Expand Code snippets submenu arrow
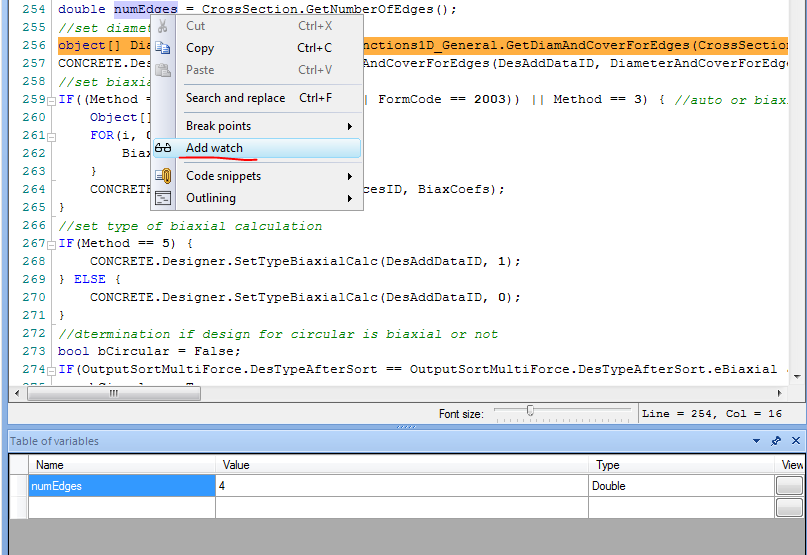The height and width of the screenshot is (555, 807). [349, 177]
